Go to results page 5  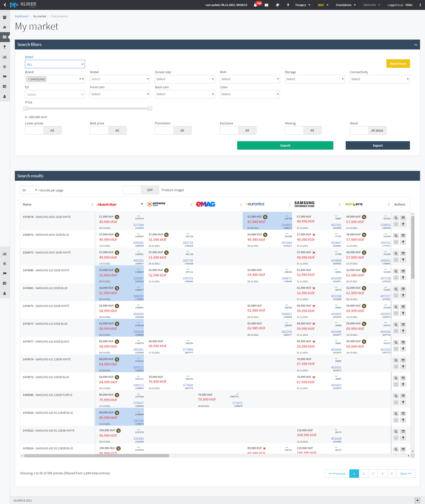pos(392,474)
